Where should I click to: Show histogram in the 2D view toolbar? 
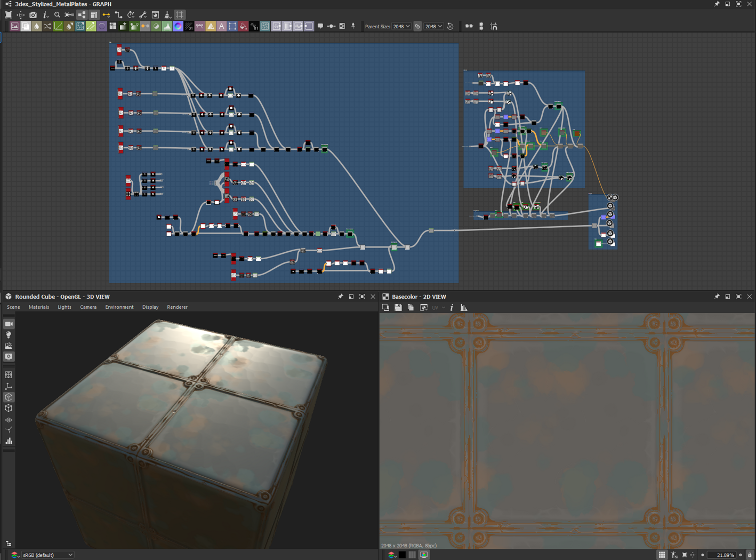point(464,308)
